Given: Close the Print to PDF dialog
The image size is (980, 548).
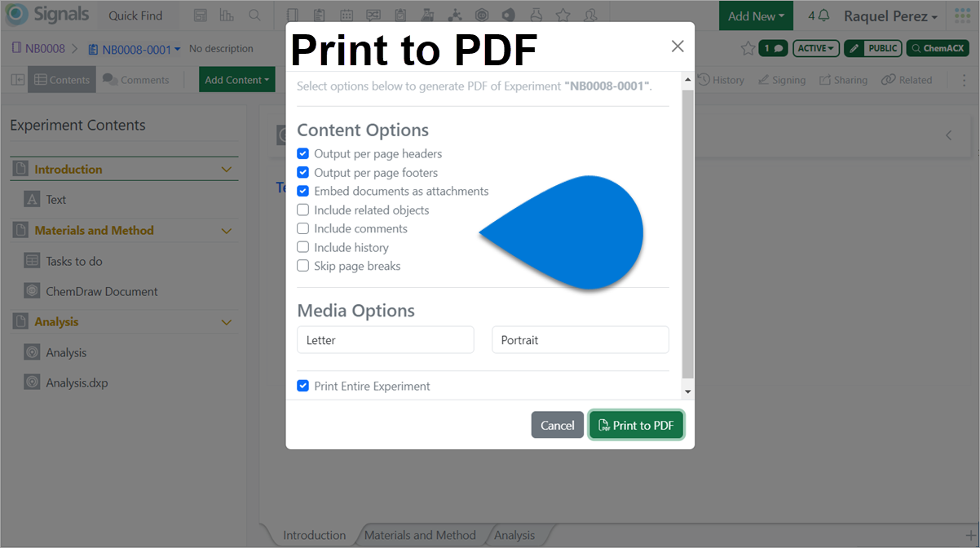Looking at the screenshot, I should point(678,46).
